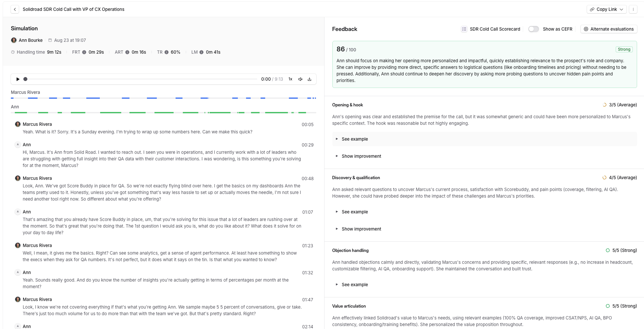Play the simulation audio recording
644x329 pixels.
pyautogui.click(x=18, y=79)
